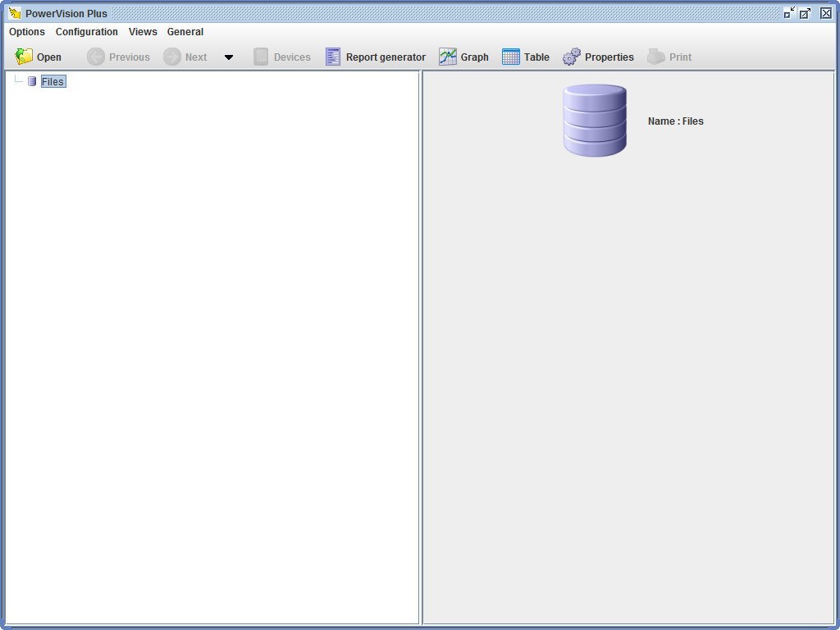Click the 'Name : Files' label
Image resolution: width=840 pixels, height=630 pixels.
676,121
